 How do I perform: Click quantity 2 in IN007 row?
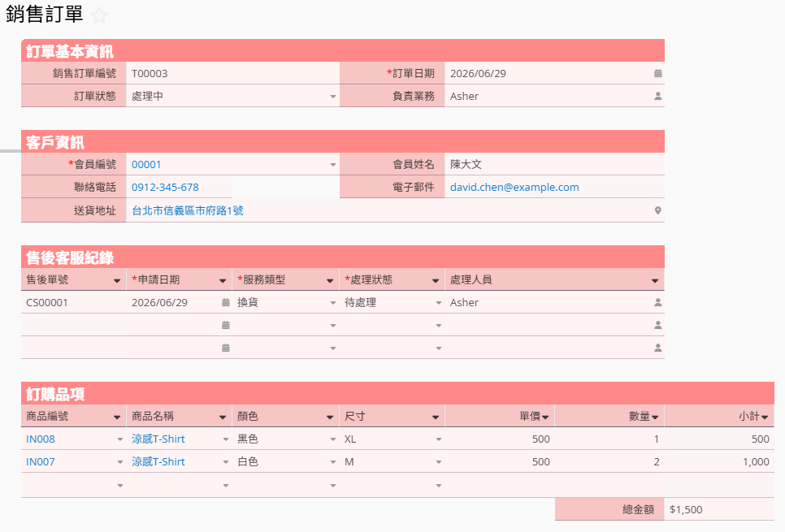tap(657, 462)
